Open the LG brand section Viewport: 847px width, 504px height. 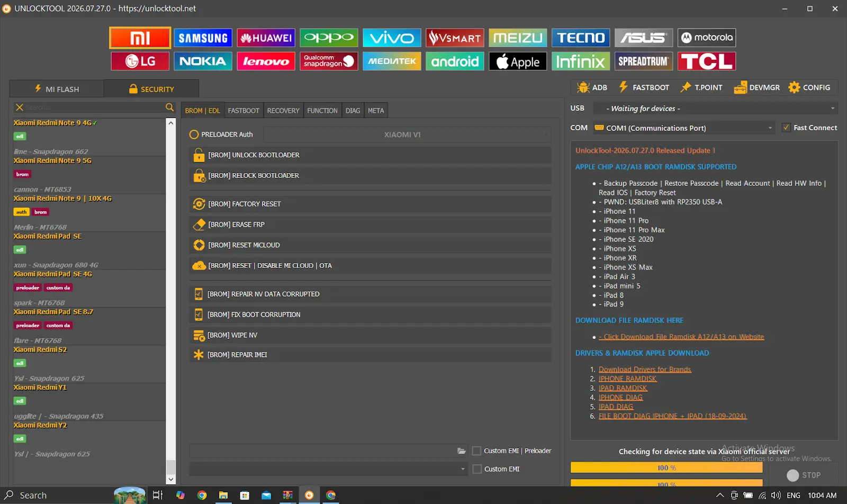click(140, 61)
